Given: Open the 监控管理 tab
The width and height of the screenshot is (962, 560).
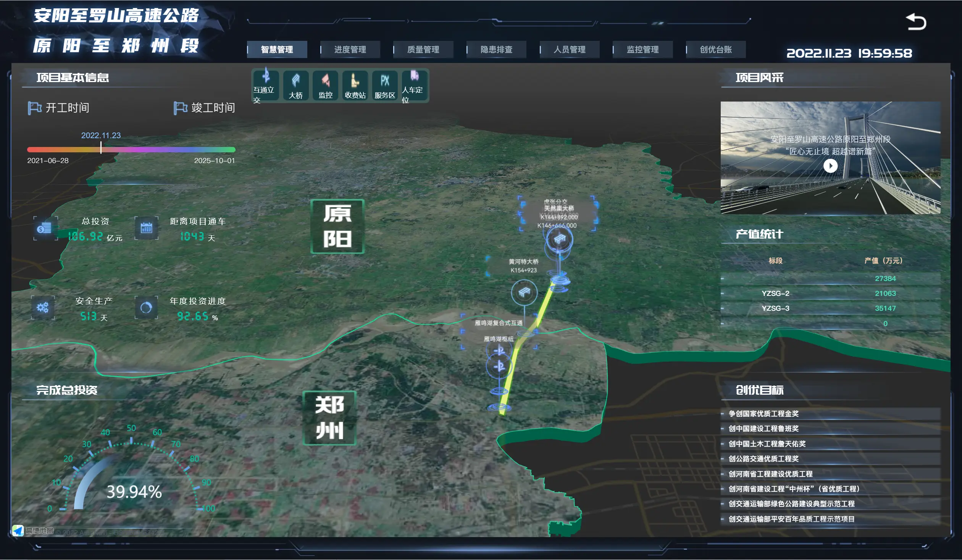Looking at the screenshot, I should (x=642, y=50).
